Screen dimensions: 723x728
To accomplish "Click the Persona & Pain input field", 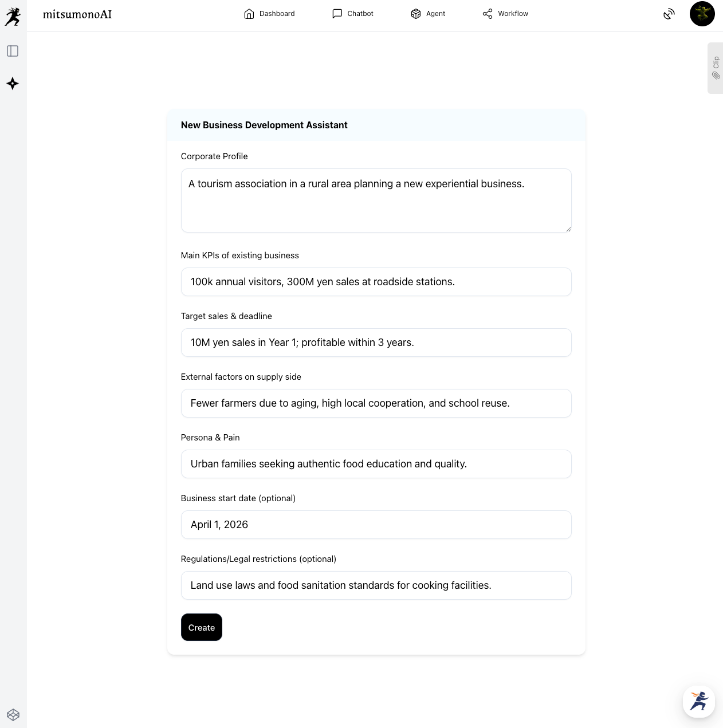I will 376,464.
